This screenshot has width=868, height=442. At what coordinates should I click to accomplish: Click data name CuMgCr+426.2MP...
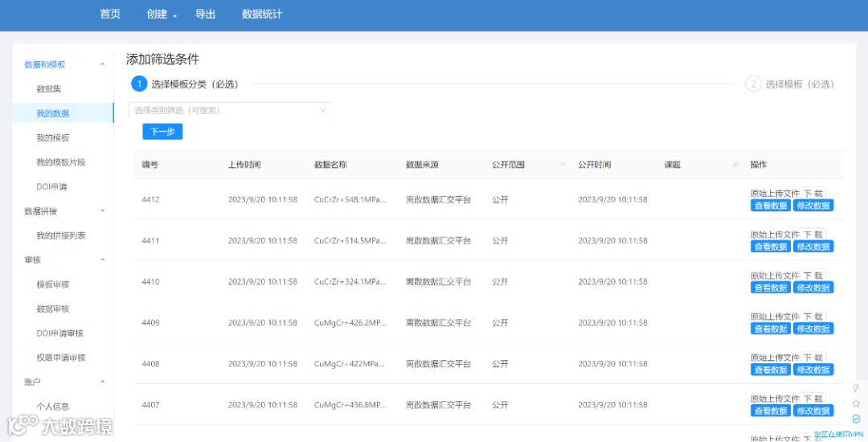[350, 322]
